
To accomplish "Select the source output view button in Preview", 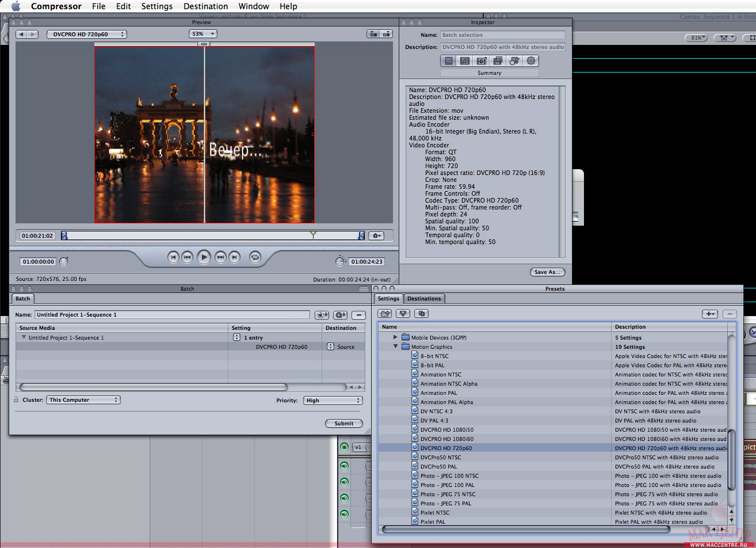I will pyautogui.click(x=374, y=34).
